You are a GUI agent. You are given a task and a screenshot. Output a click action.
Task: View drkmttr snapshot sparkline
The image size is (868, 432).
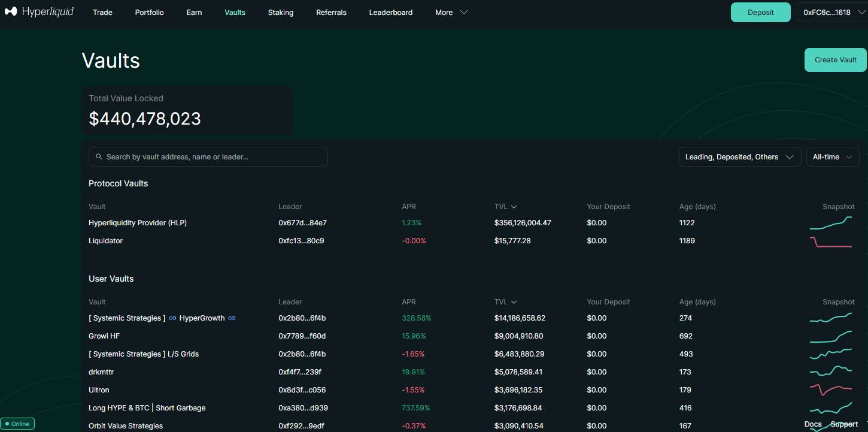[831, 371]
